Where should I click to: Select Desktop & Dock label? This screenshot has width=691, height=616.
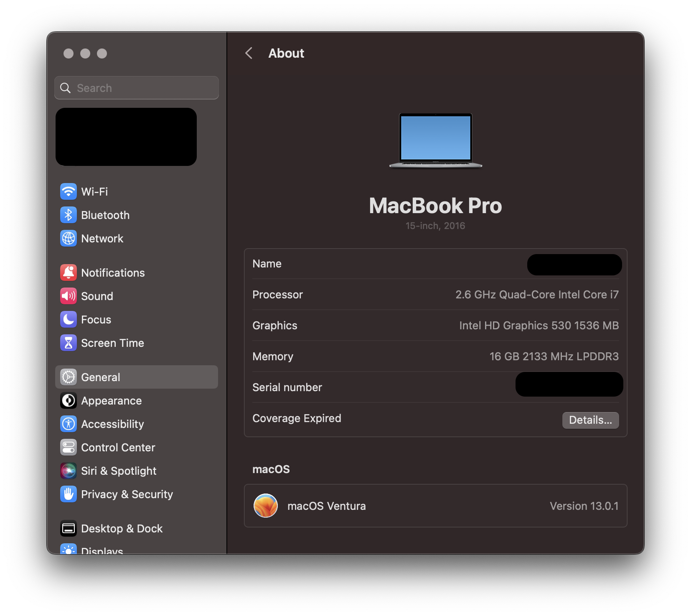(x=122, y=529)
